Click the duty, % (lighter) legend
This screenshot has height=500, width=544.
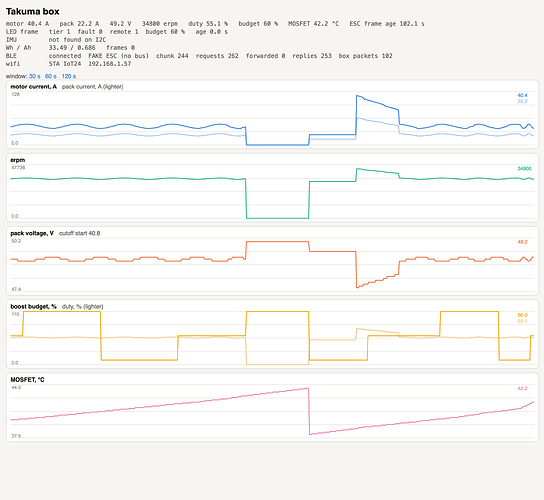coord(83,306)
